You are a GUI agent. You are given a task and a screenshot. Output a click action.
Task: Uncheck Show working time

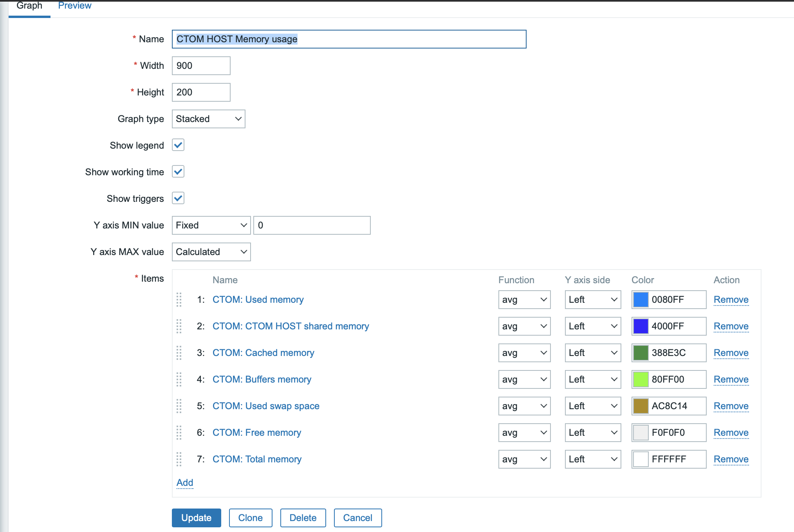(x=178, y=172)
